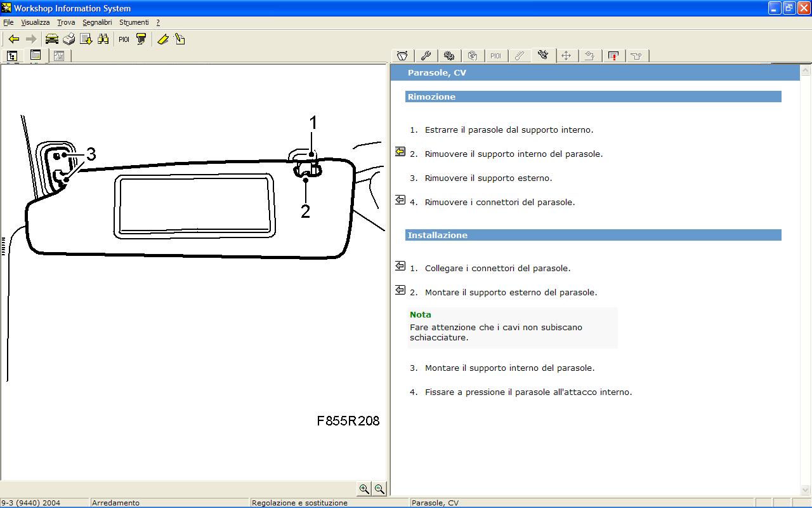Image resolution: width=812 pixels, height=508 pixels.
Task: Open the red exclamation warning tab
Action: (613, 56)
